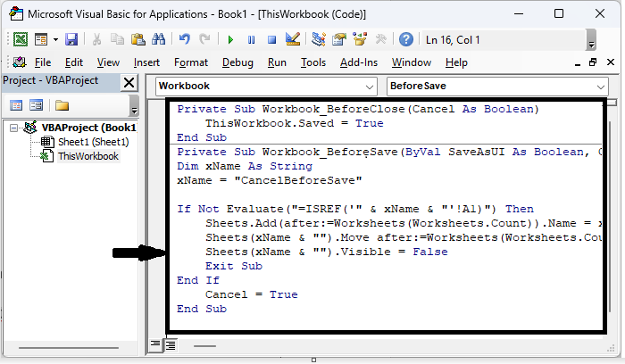Open the Project Explorer toolbar icon

[319, 39]
